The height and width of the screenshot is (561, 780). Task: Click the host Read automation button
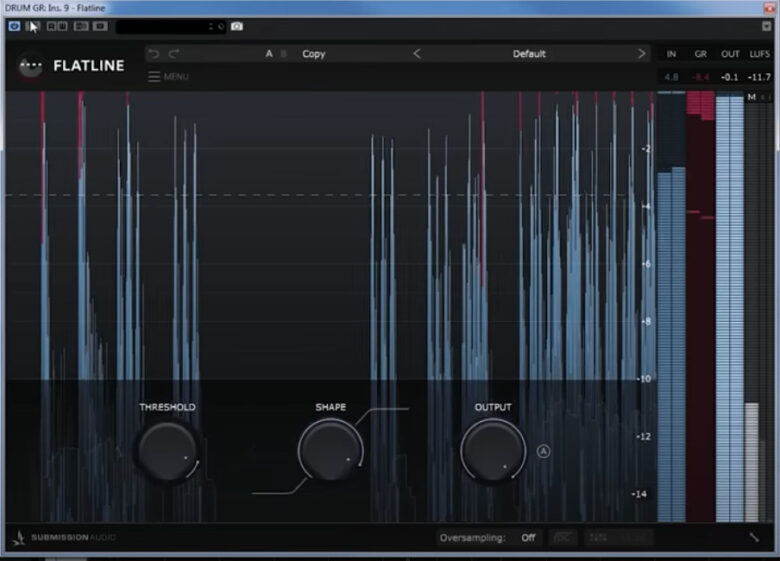click(51, 26)
